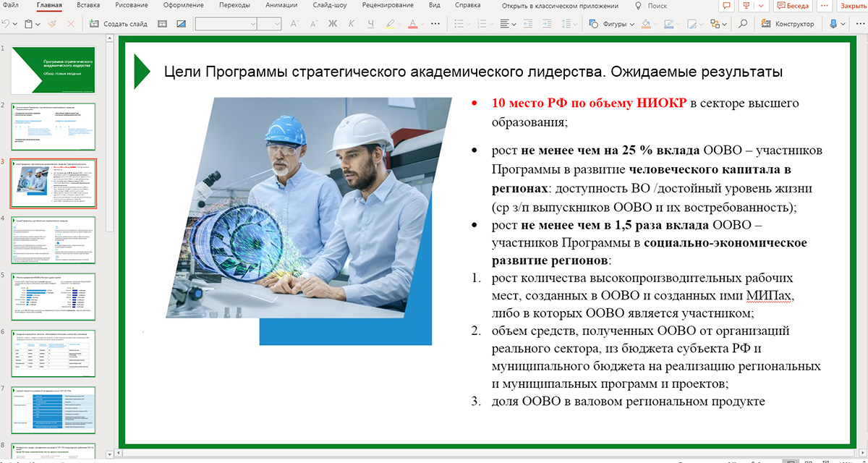Click the Dictate microphone icon
This screenshot has width=868, height=463.
click(833, 24)
